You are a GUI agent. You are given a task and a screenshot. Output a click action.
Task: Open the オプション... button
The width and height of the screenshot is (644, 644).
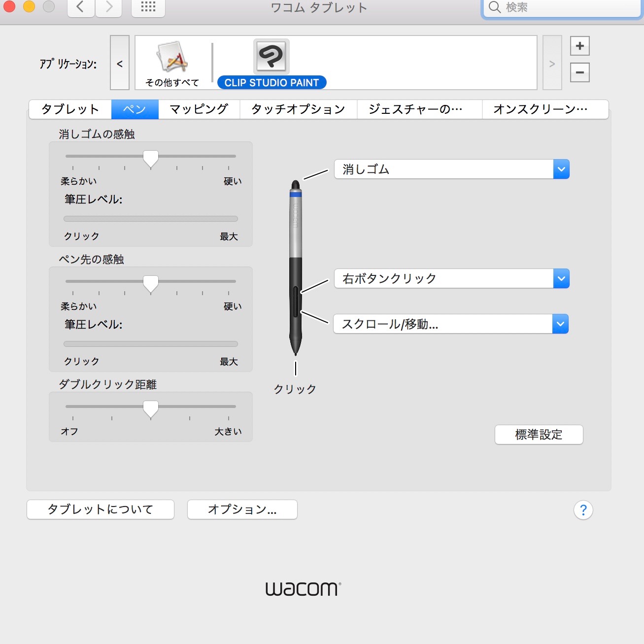click(x=242, y=509)
